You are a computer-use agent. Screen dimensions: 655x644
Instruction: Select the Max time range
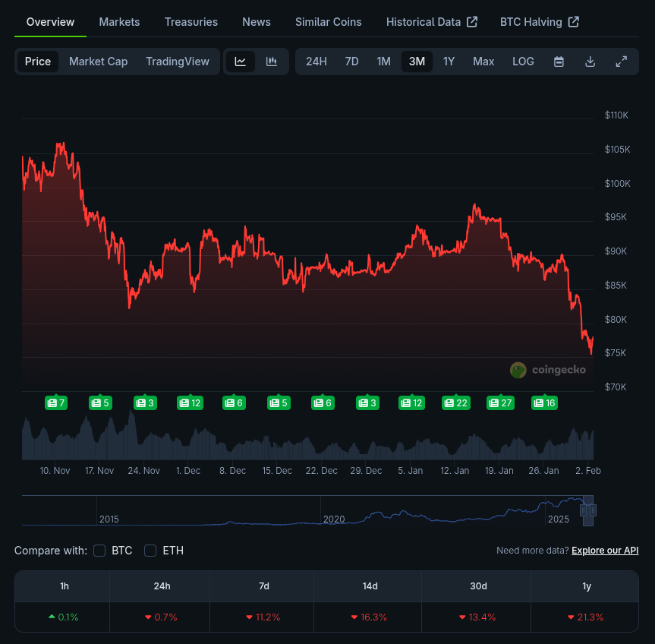[x=483, y=62]
